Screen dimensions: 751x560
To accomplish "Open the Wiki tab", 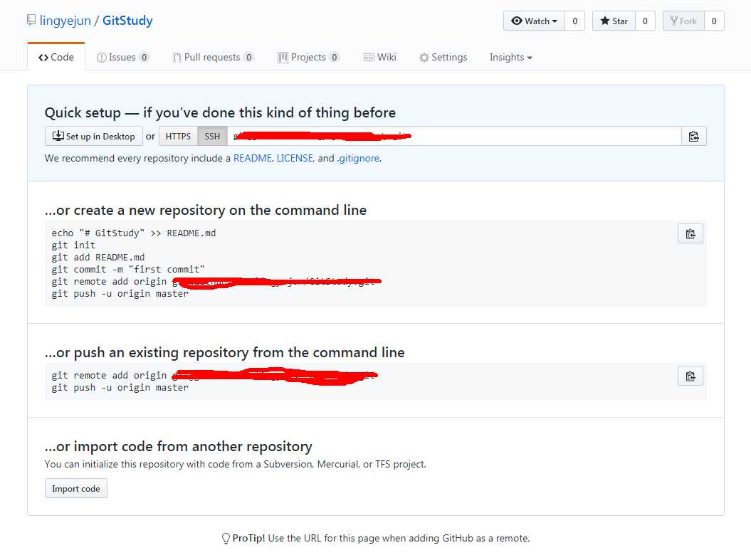I will pos(380,58).
